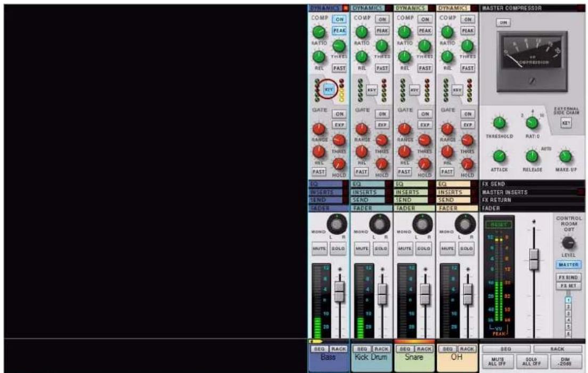The width and height of the screenshot is (588, 373).
Task: Toggle the Kick Drum compressor ON button
Action: click(x=382, y=19)
